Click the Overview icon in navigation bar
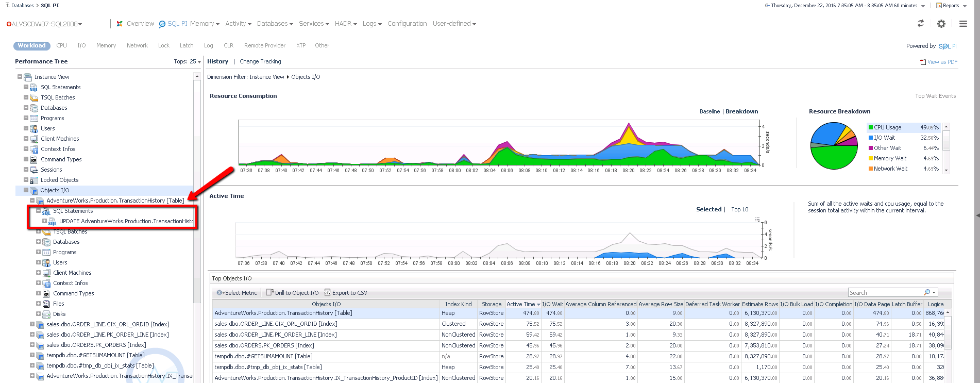Viewport: 980px width, 383px height. pyautogui.click(x=120, y=24)
